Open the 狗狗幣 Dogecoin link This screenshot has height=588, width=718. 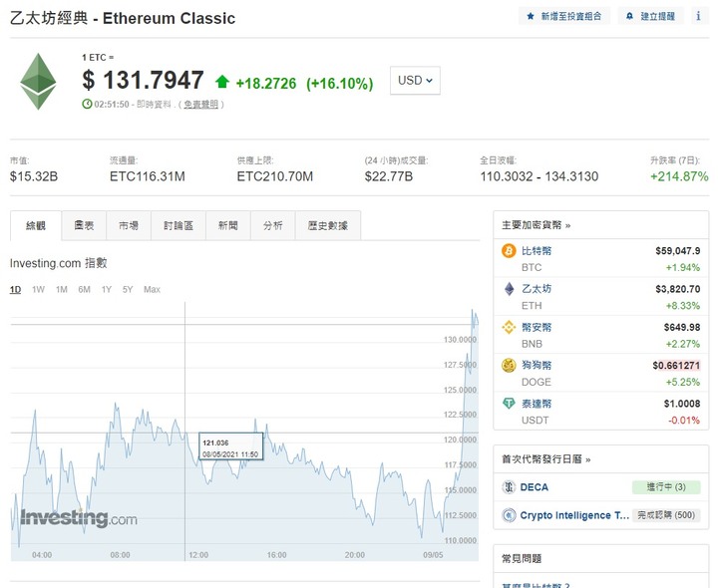(537, 365)
